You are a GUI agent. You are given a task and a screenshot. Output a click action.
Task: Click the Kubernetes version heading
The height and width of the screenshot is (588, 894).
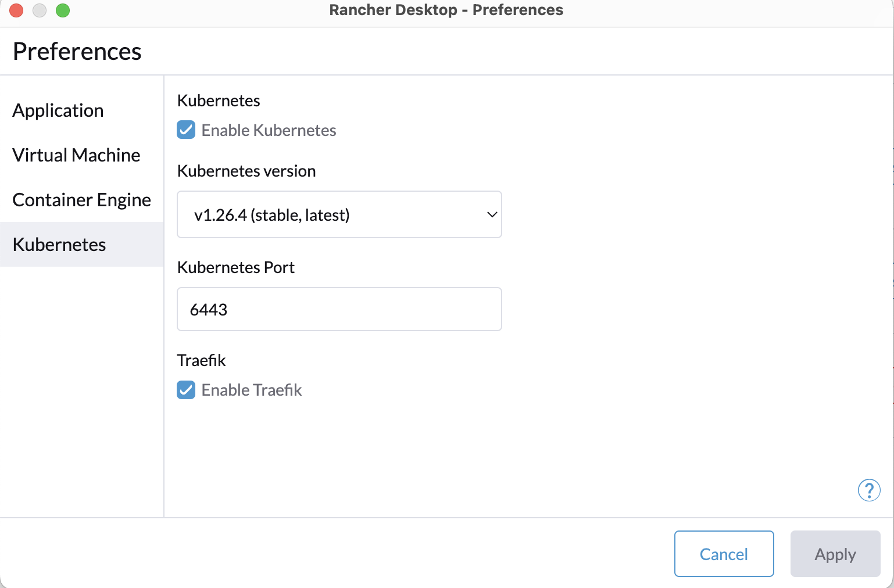tap(246, 171)
